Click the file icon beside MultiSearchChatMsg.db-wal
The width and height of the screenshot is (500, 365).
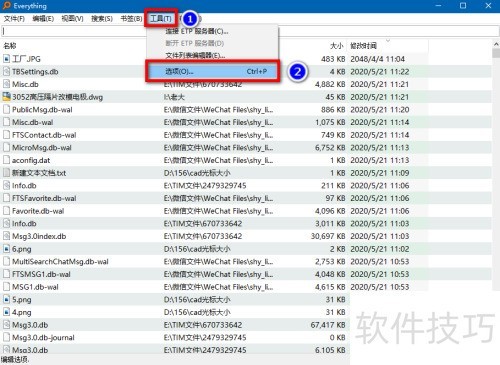(x=6, y=262)
